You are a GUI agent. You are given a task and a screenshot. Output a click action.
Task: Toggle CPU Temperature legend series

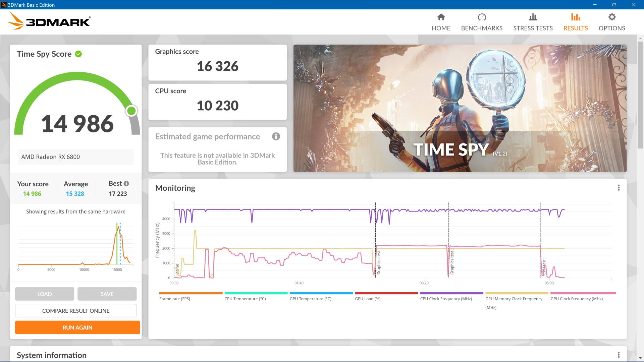click(x=245, y=299)
